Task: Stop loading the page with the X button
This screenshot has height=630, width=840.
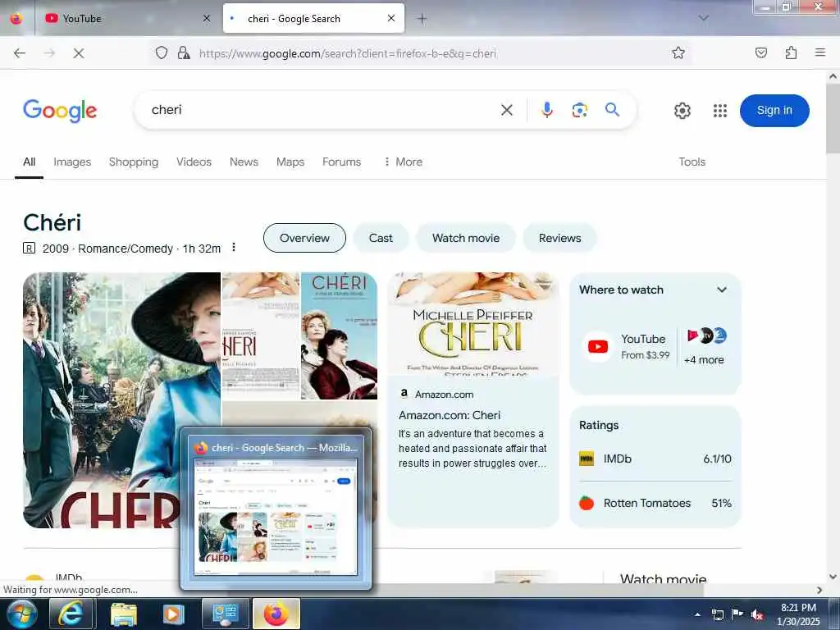Action: (78, 53)
